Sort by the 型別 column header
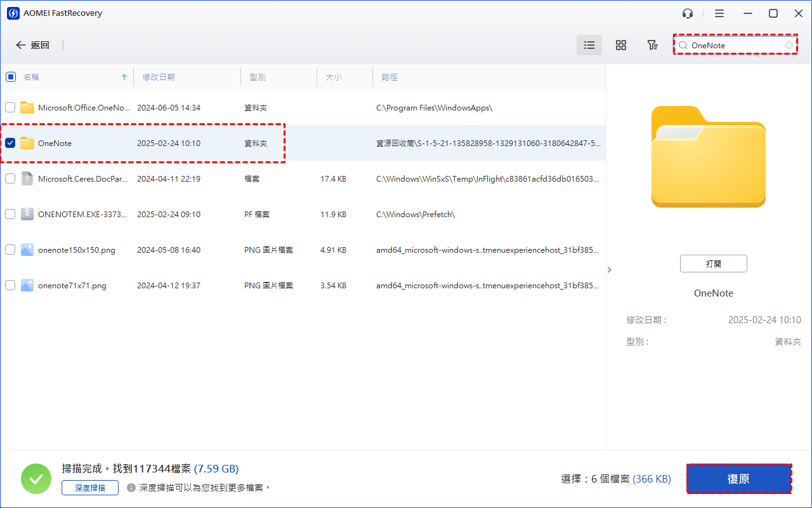This screenshot has height=508, width=812. click(x=258, y=77)
